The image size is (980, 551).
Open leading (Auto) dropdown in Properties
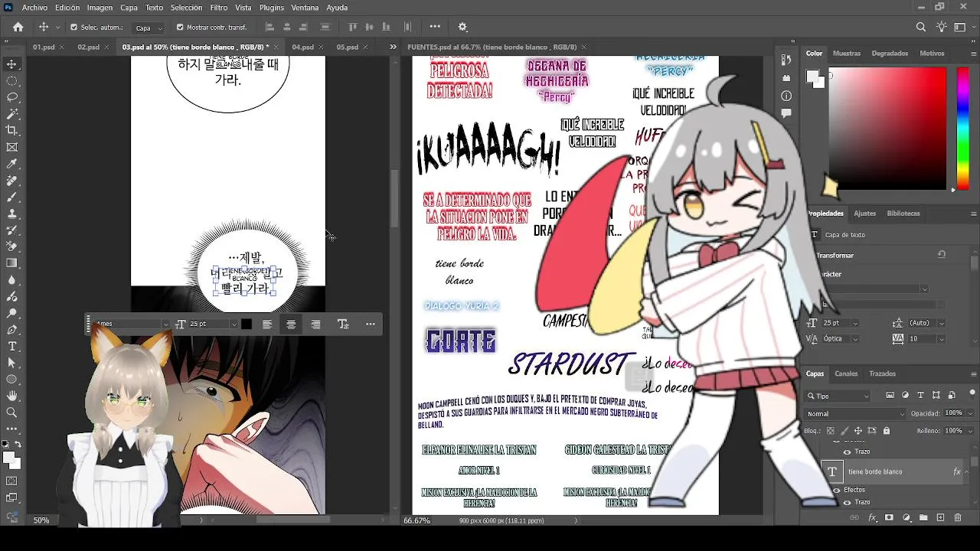click(x=941, y=323)
